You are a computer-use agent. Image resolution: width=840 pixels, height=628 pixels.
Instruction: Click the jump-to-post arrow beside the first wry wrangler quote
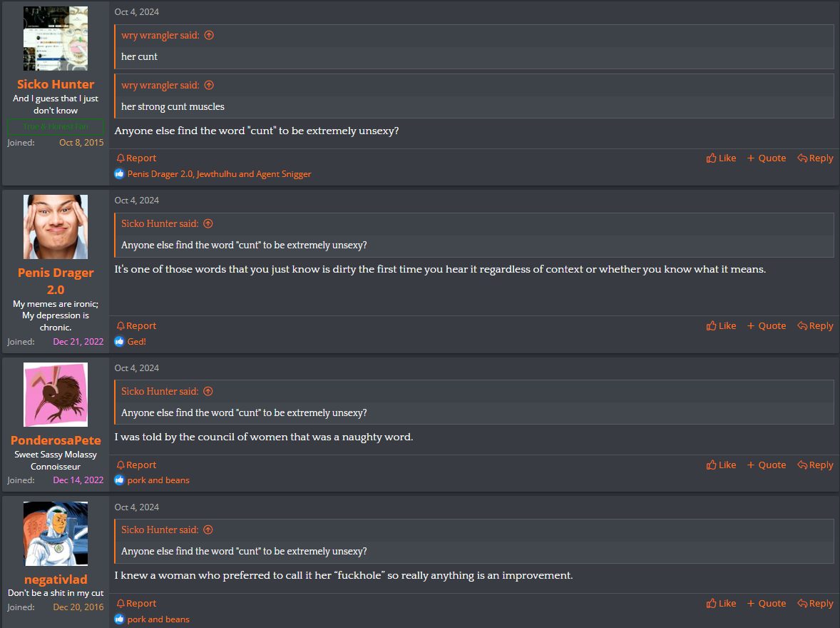[209, 36]
